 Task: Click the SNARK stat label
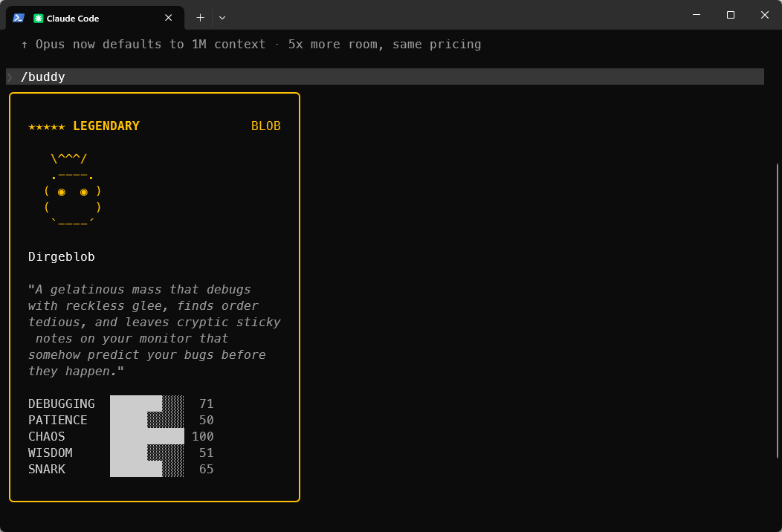click(46, 469)
